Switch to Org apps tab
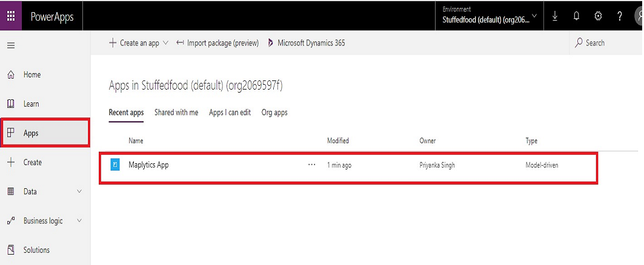 click(274, 113)
